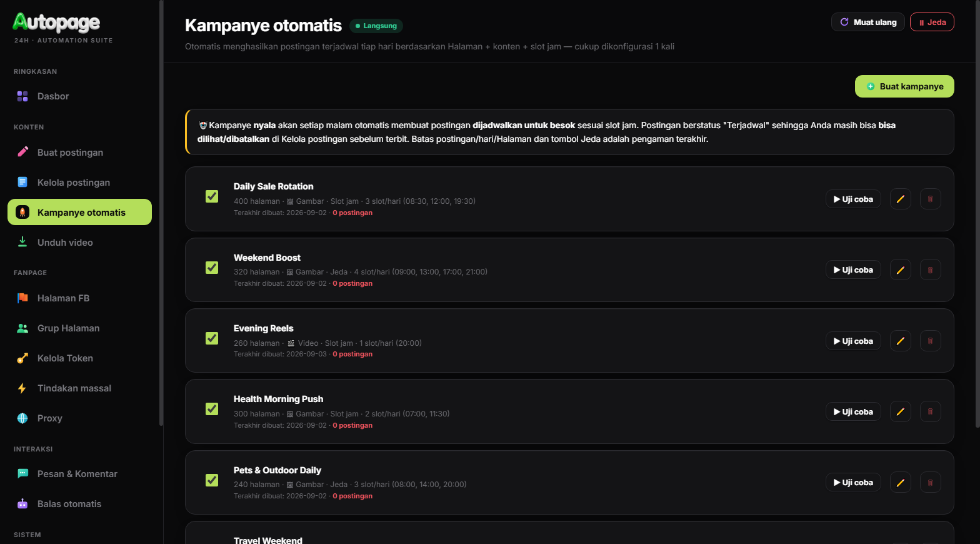Click the document icon beside Kelola postingan

22,182
